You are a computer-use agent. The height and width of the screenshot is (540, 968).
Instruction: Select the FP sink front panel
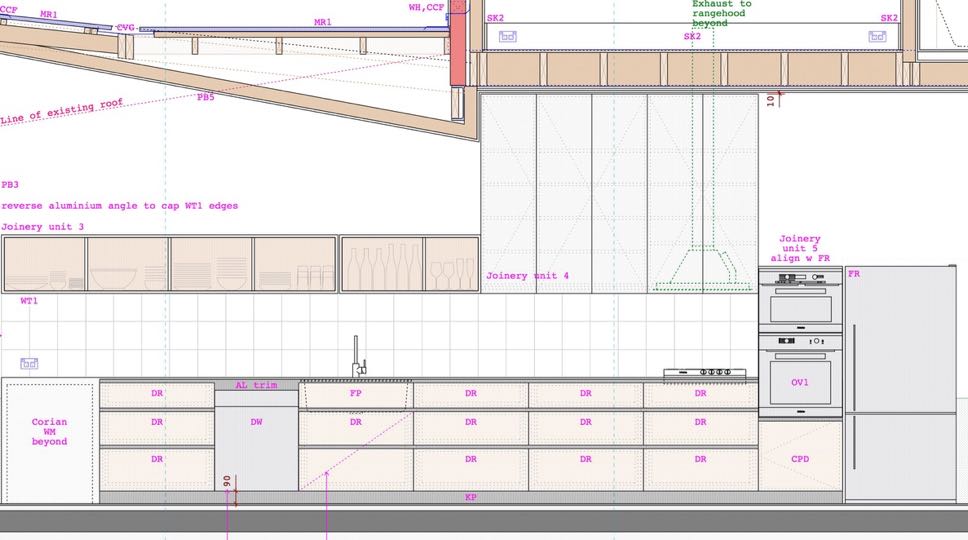point(355,394)
